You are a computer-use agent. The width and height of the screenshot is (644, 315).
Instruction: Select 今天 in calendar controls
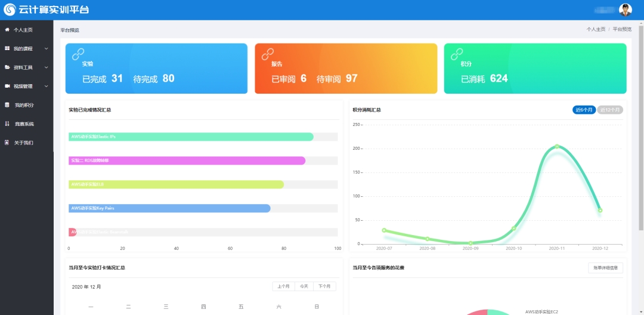[x=304, y=286]
